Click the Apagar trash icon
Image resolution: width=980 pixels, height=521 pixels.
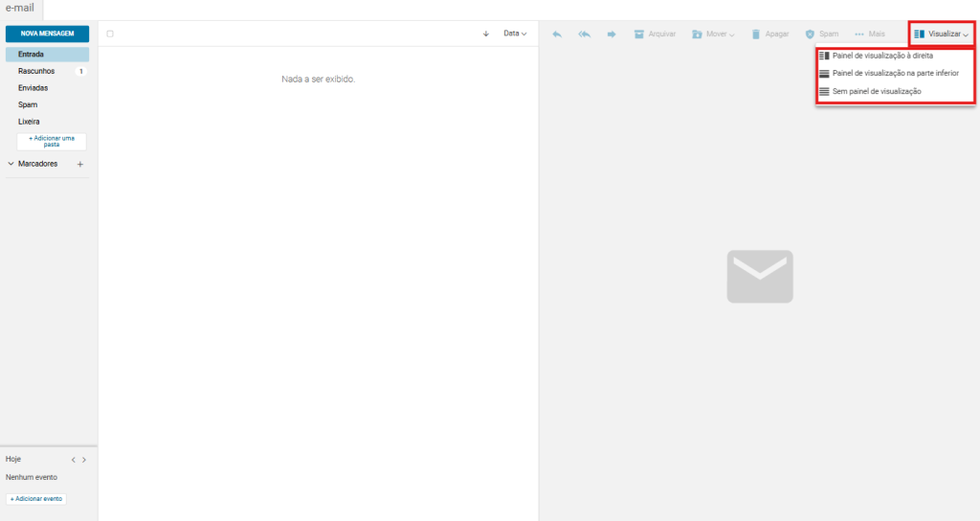pyautogui.click(x=755, y=34)
